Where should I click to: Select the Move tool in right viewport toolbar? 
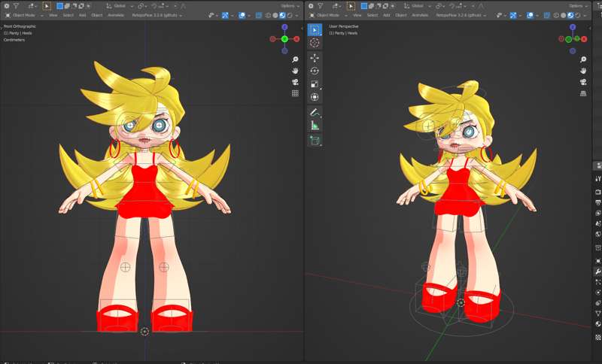click(315, 58)
